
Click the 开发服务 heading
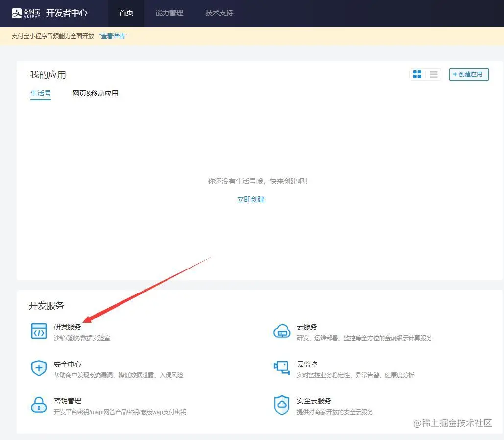pyautogui.click(x=47, y=306)
